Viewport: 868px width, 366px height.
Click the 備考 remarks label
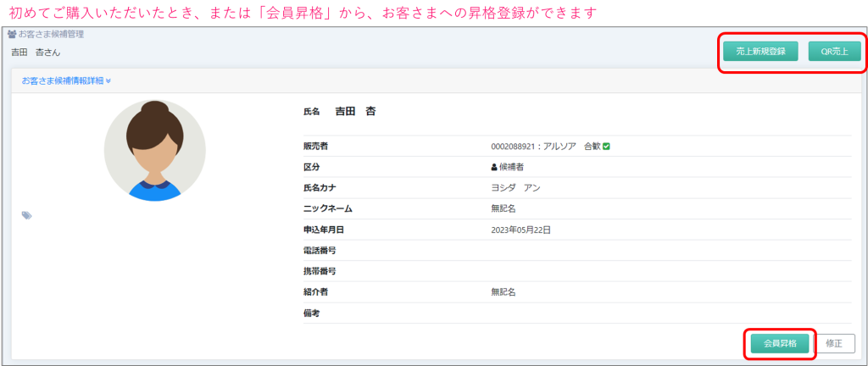coord(312,313)
